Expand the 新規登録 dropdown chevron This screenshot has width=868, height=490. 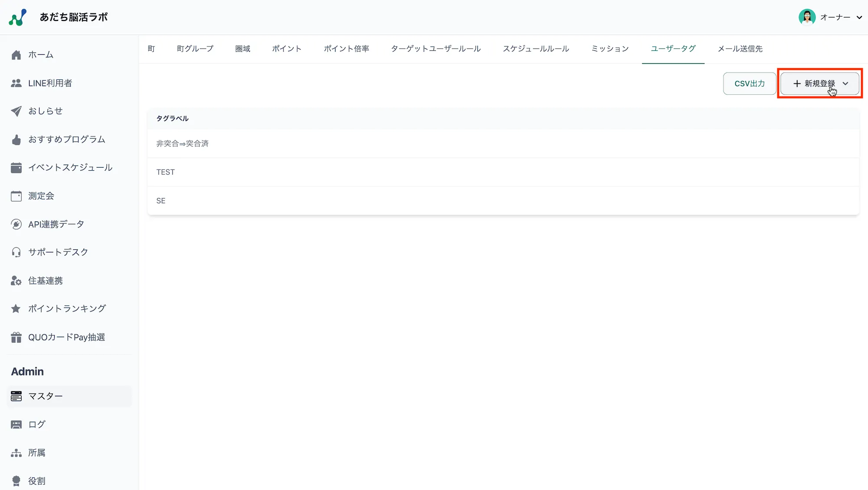click(x=845, y=83)
